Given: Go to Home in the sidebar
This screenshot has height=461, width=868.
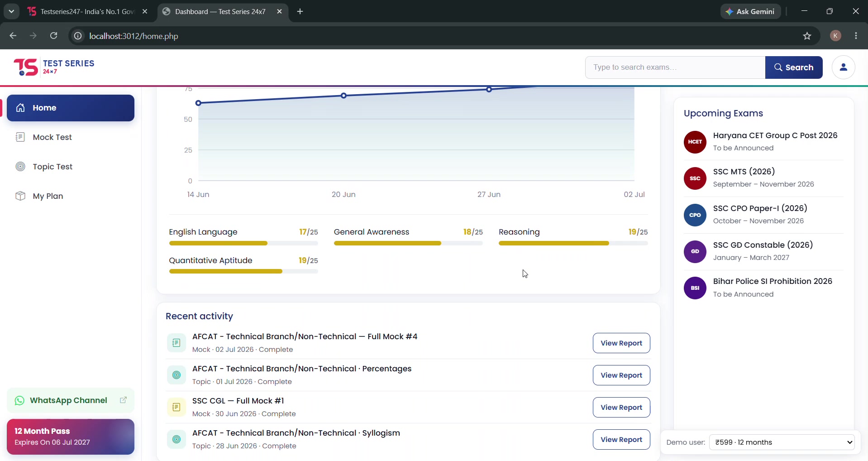Looking at the screenshot, I should click(71, 108).
